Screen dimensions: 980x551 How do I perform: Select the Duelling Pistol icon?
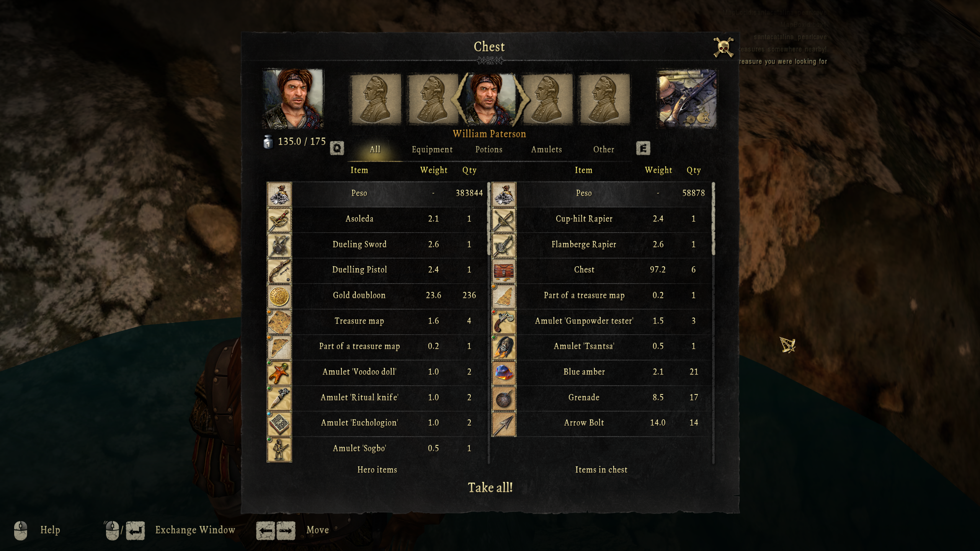coord(279,271)
